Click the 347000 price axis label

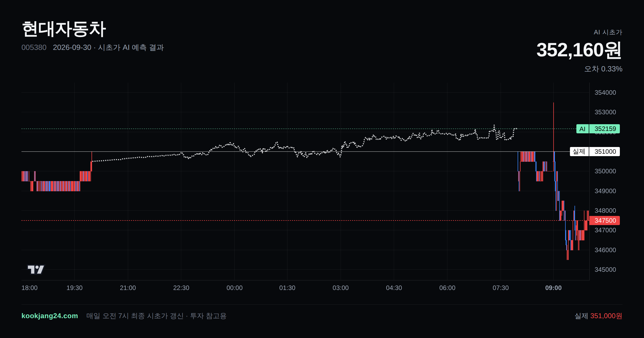pyautogui.click(x=605, y=230)
